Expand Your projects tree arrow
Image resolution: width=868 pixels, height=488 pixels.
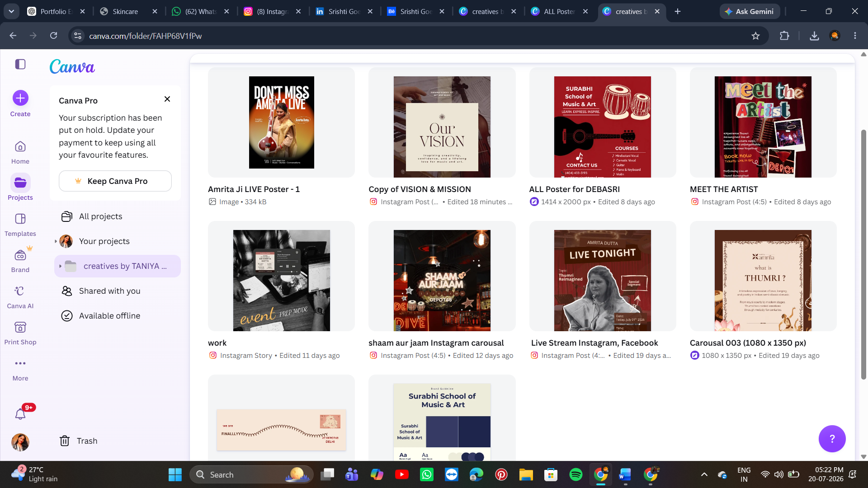click(x=56, y=241)
